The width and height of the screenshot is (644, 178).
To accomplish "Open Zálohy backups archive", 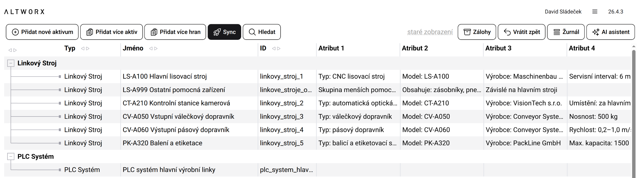I will [x=477, y=32].
